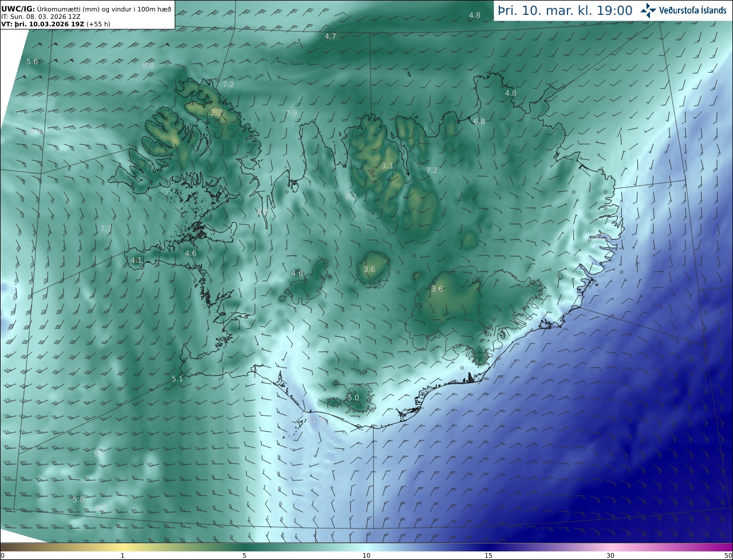Click the Veðurstofa Íslands logo

[683, 10]
